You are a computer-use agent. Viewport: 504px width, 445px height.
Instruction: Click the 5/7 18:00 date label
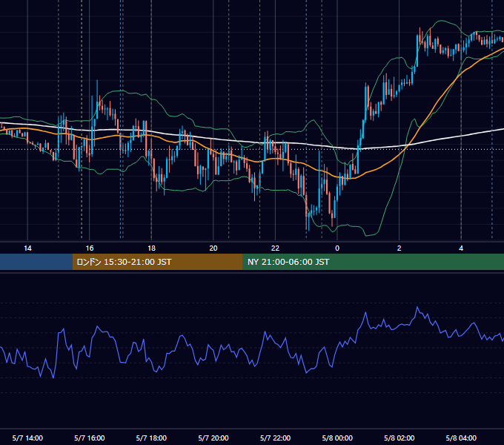pyautogui.click(x=151, y=438)
